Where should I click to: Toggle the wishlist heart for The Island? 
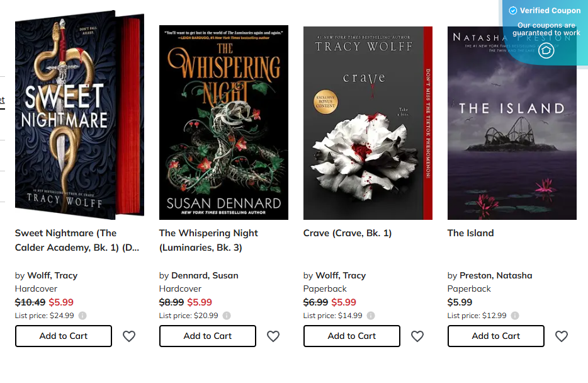point(561,336)
